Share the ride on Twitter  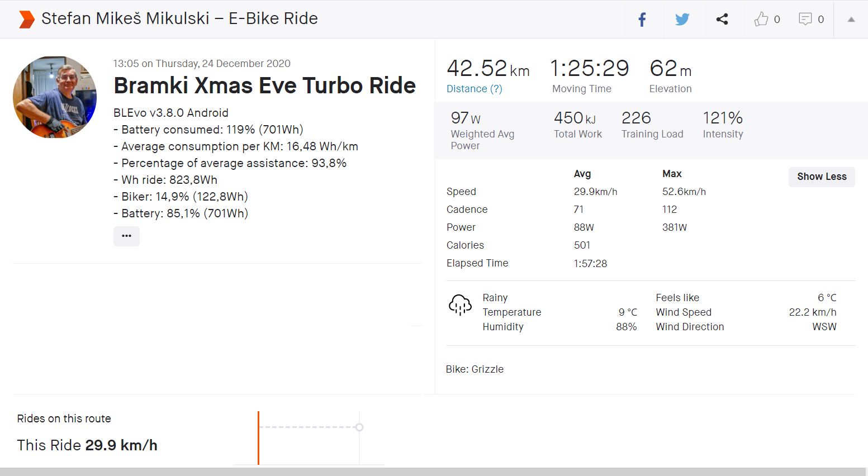coord(682,20)
